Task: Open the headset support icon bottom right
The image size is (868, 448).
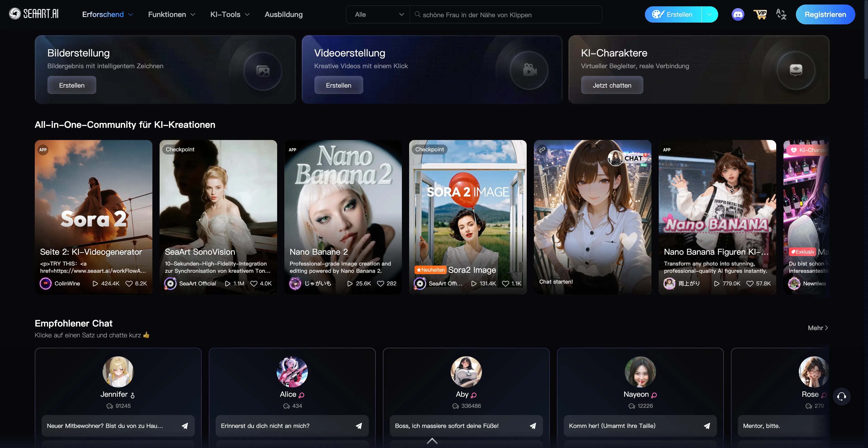Action: click(x=841, y=397)
